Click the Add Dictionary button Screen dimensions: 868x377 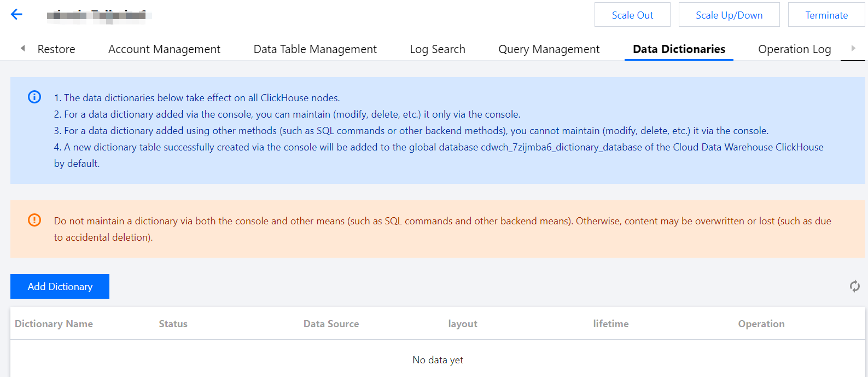pos(60,287)
